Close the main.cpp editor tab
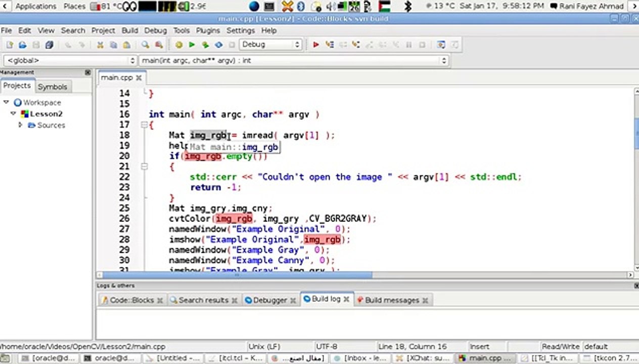The height and width of the screenshot is (364, 639). [x=139, y=78]
